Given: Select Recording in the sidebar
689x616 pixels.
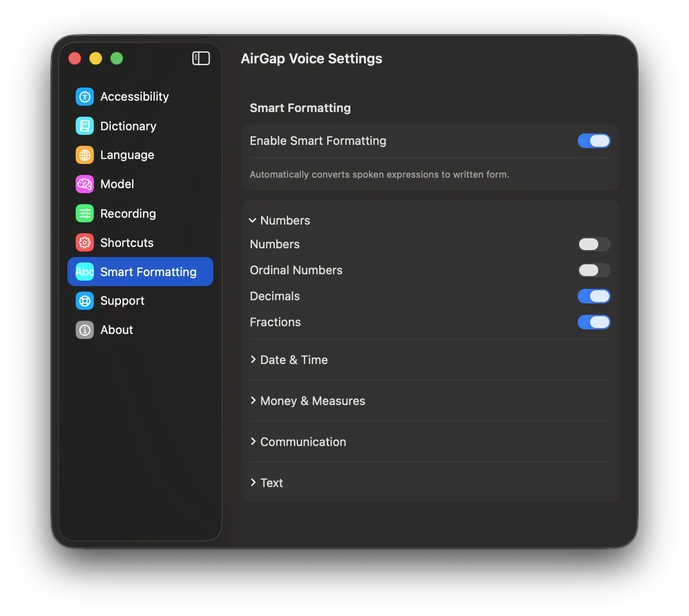Looking at the screenshot, I should tap(140, 213).
